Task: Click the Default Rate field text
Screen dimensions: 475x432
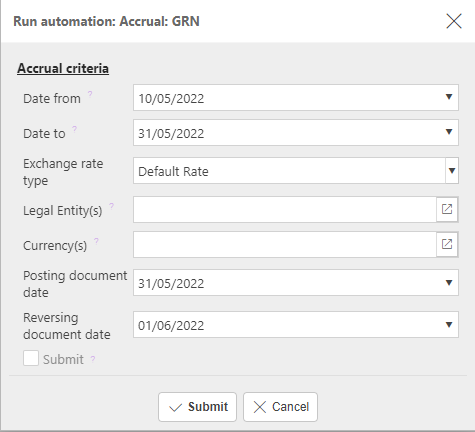Action: click(x=173, y=171)
